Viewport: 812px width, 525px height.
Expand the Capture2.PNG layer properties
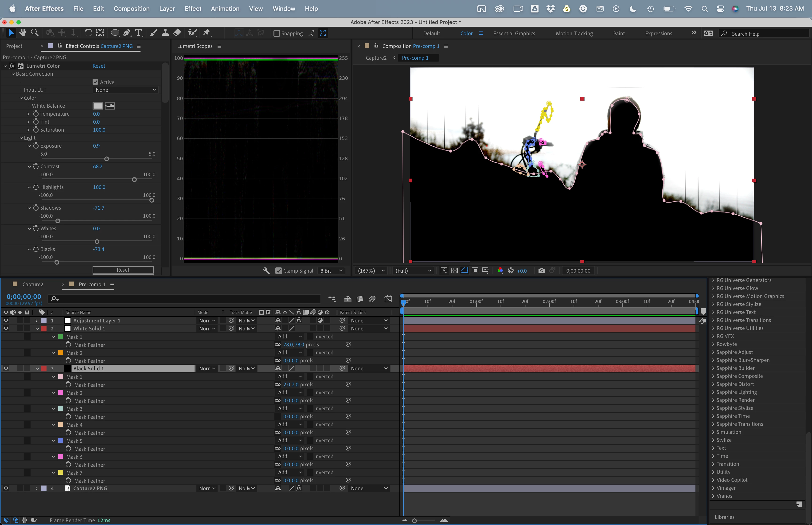[x=36, y=488]
